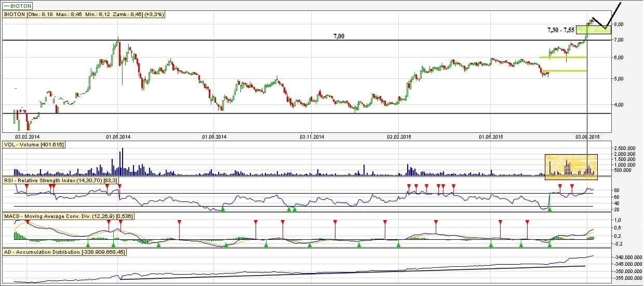This screenshot has width=644, height=286.
Task: Open the VOL - Volume panel label
Action: point(34,144)
